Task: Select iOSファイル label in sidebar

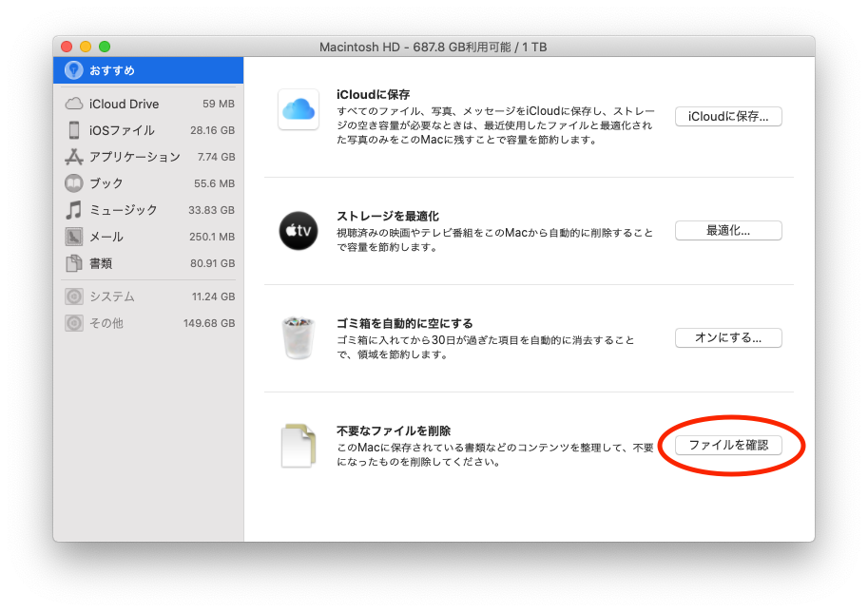Action: click(122, 130)
